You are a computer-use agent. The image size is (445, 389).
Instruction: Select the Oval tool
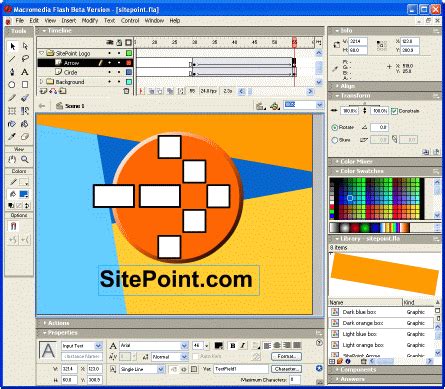pyautogui.click(x=12, y=85)
